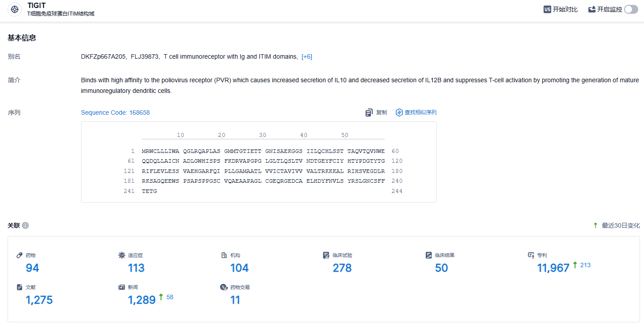Click the 复制 copy sequence icon
The width and height of the screenshot is (644, 325).
click(x=369, y=112)
